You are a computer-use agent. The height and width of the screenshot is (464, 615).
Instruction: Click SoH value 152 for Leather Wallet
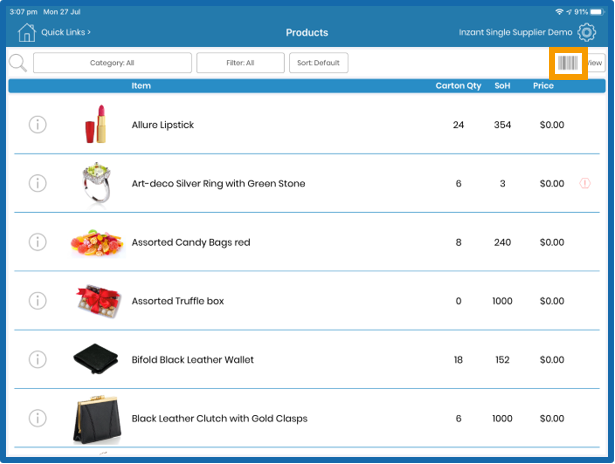502,360
